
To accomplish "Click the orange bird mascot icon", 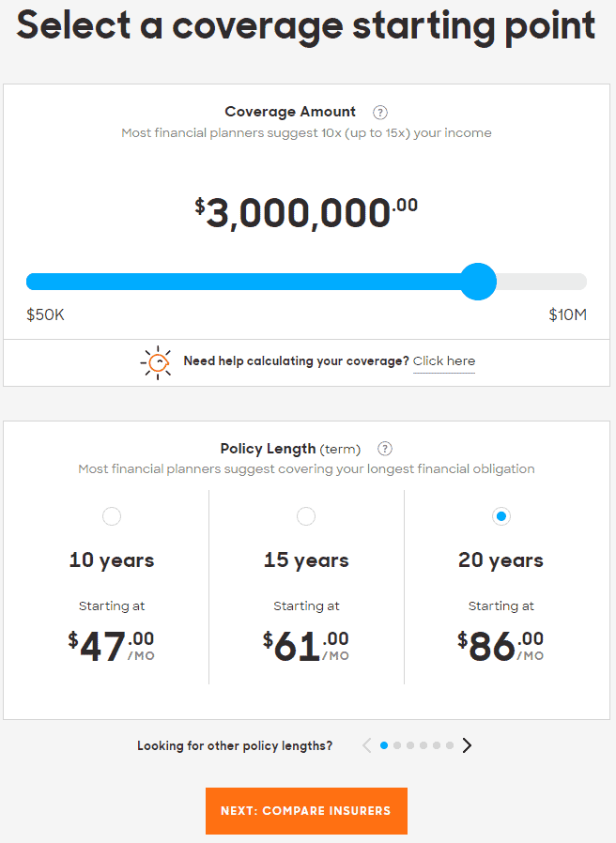I will 157,363.
